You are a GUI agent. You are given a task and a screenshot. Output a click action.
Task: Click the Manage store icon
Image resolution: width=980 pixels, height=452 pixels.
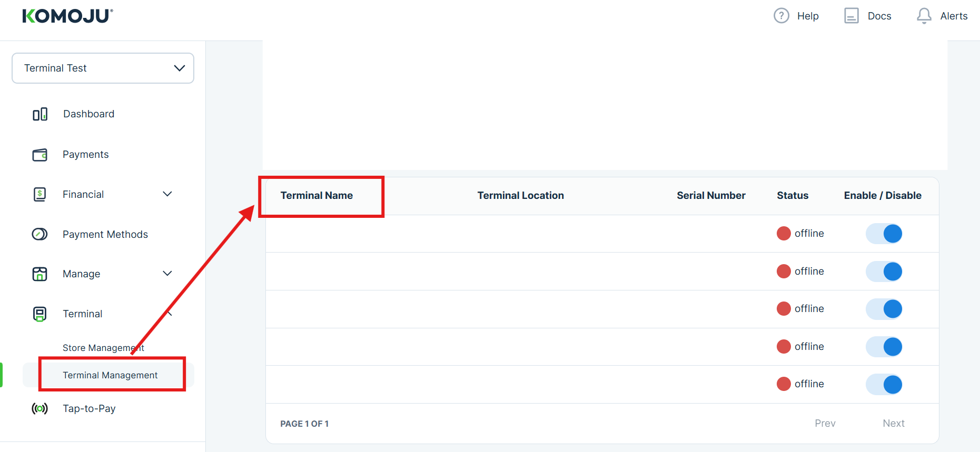(x=40, y=274)
